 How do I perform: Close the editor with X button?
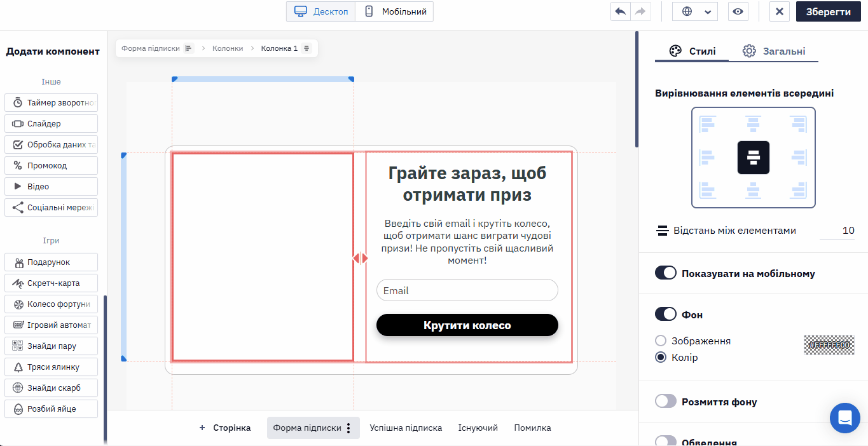click(x=779, y=11)
